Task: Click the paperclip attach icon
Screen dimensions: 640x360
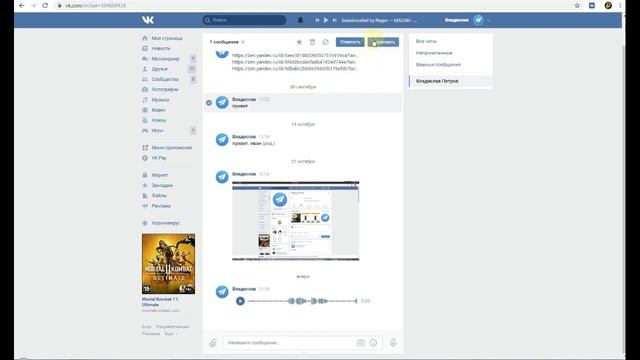Action: (213, 343)
